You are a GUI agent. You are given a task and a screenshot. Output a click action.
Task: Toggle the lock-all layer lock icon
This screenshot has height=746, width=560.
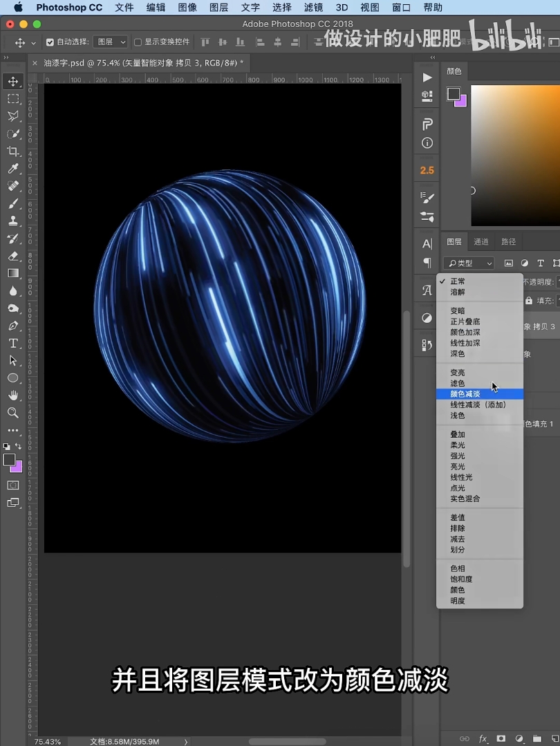tap(529, 301)
